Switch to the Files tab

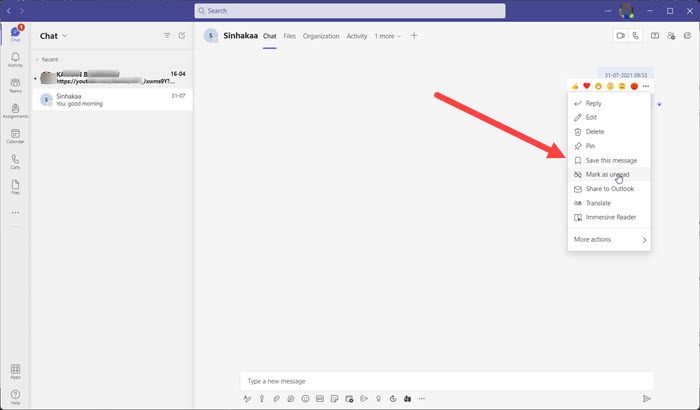pos(289,36)
